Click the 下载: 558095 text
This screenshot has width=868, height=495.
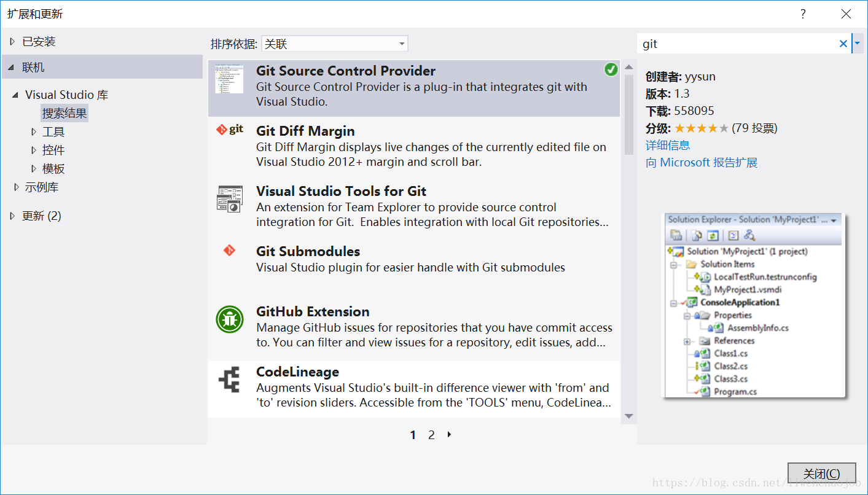tap(680, 111)
